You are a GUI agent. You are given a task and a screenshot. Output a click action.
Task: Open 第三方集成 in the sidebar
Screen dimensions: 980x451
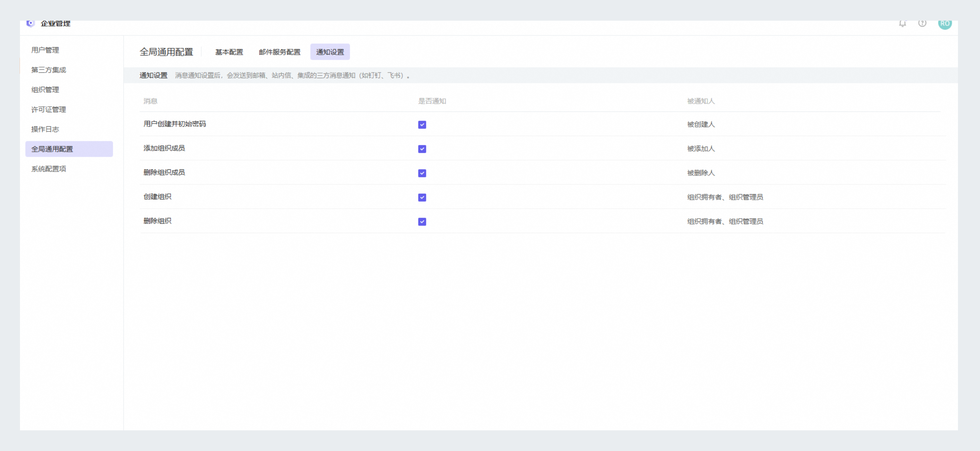pyautogui.click(x=49, y=70)
